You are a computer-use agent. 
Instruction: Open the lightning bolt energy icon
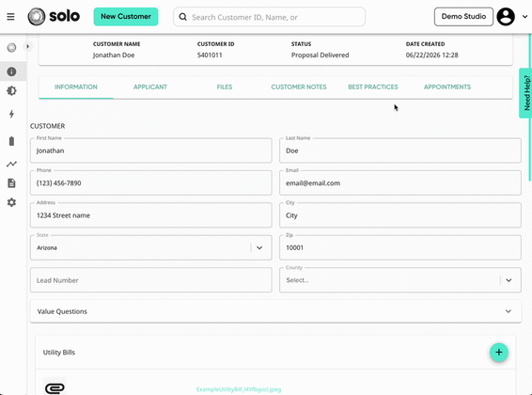click(x=11, y=114)
